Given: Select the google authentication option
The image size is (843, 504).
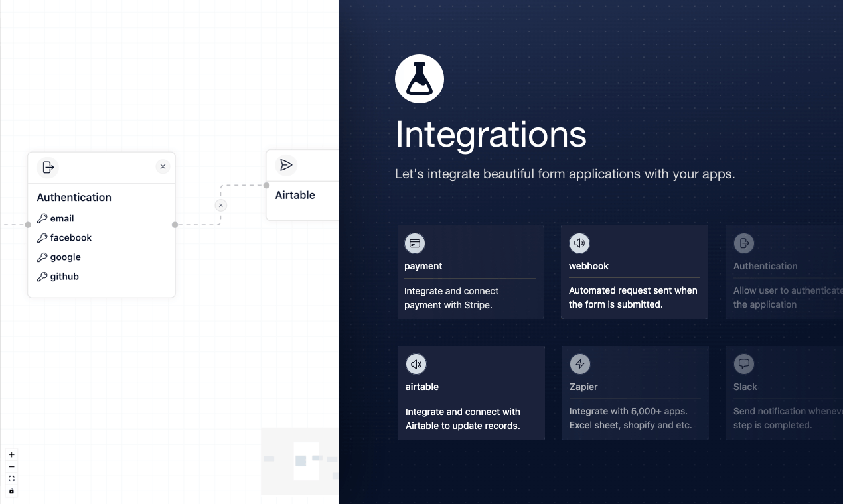Looking at the screenshot, I should (x=64, y=257).
